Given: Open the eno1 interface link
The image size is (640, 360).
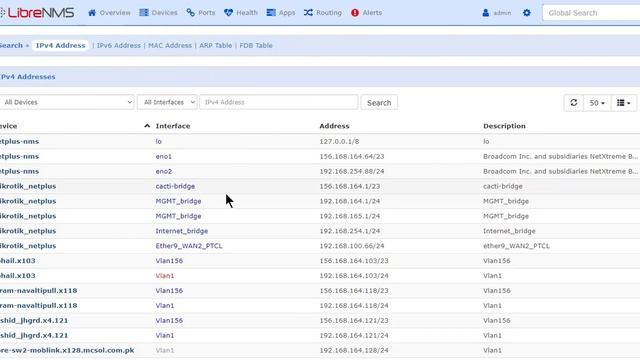Looking at the screenshot, I should [164, 156].
